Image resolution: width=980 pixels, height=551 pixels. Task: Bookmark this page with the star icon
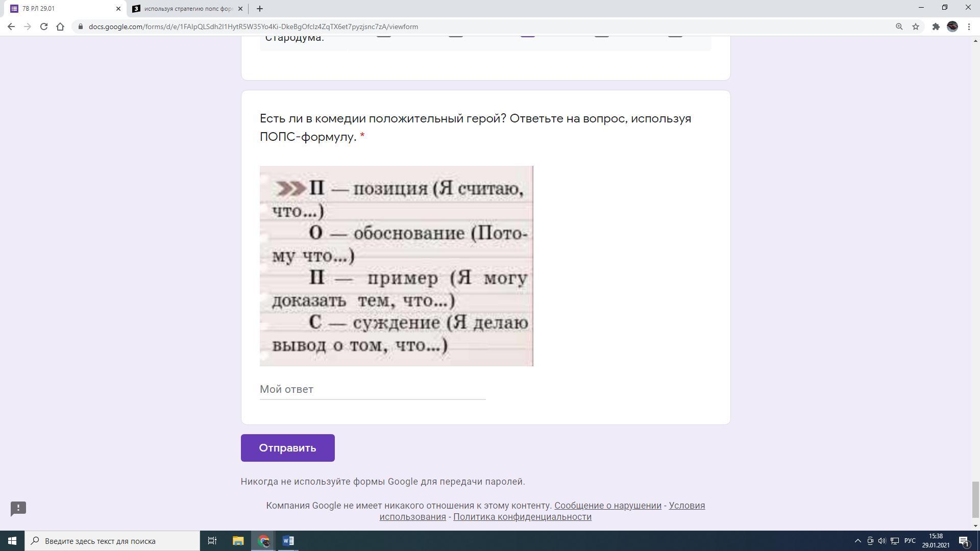click(x=916, y=27)
